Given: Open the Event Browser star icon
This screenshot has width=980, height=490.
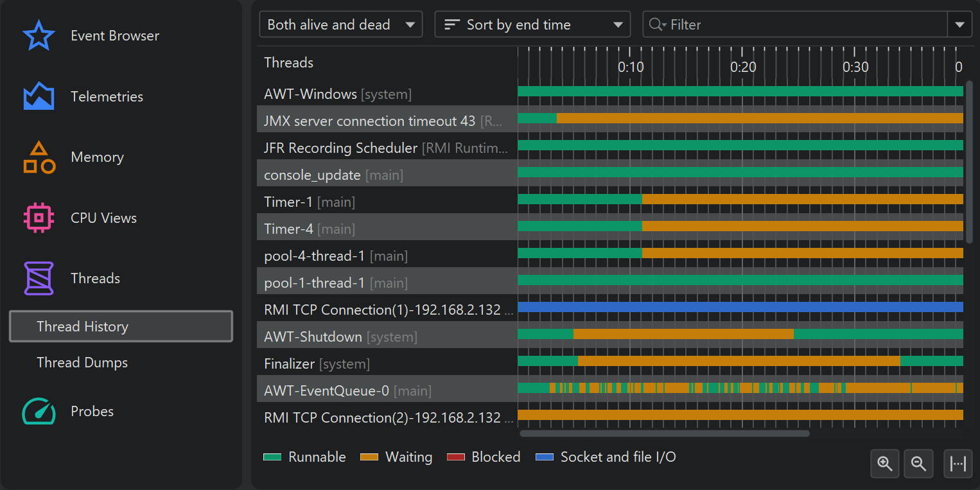Looking at the screenshot, I should coord(39,35).
